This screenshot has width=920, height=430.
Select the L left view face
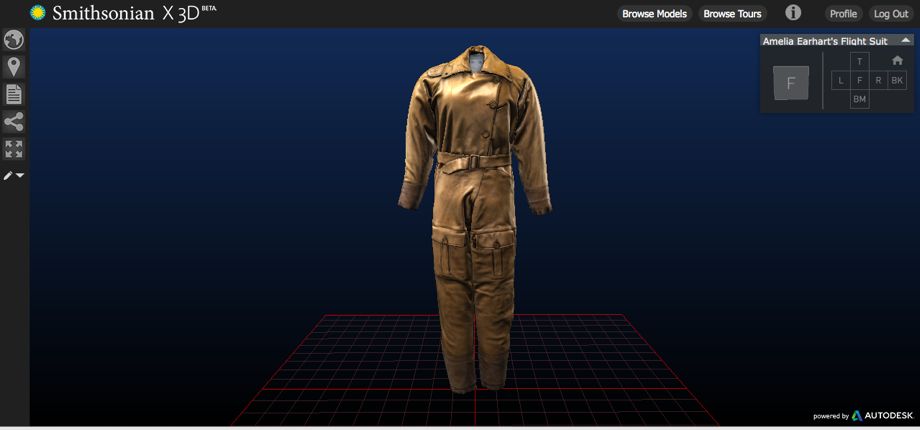[841, 80]
